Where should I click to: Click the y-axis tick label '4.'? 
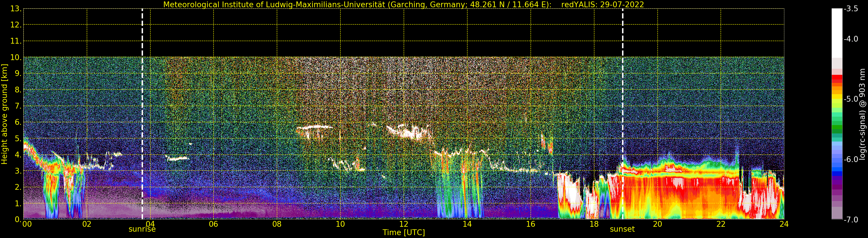pyautogui.click(x=18, y=155)
